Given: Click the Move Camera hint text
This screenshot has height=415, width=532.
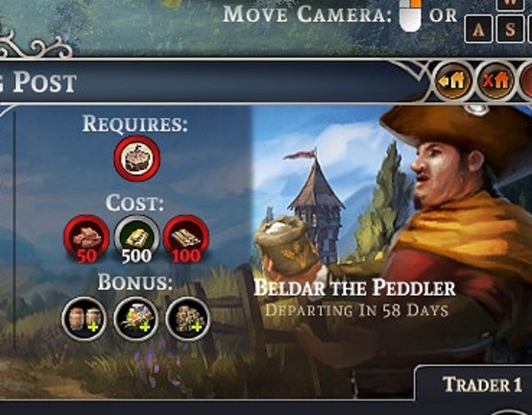Looking at the screenshot, I should point(307,14).
